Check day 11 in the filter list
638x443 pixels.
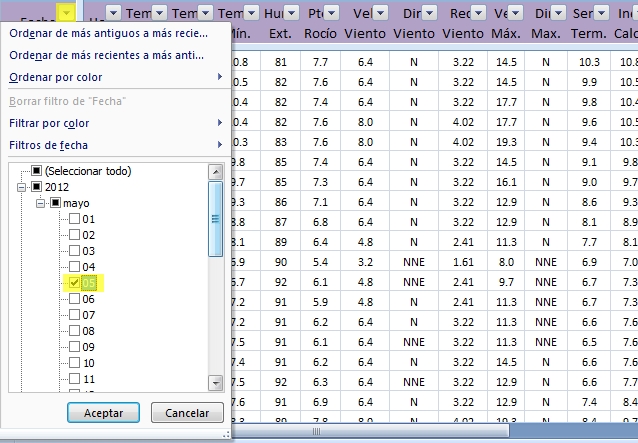tap(74, 379)
